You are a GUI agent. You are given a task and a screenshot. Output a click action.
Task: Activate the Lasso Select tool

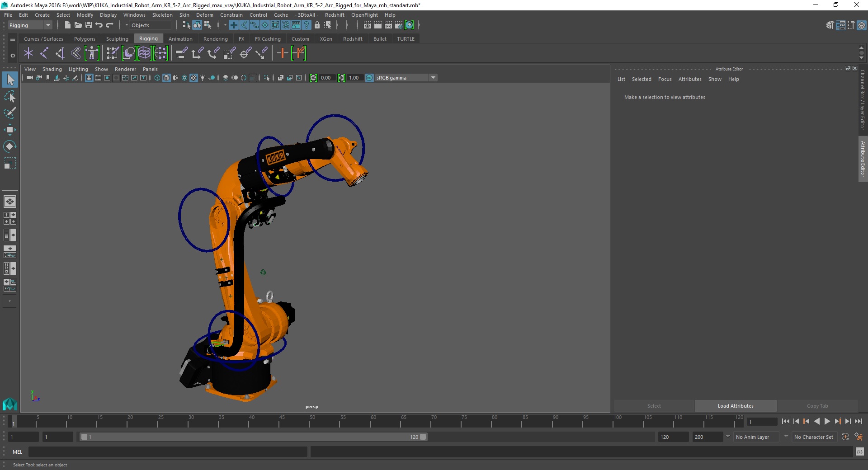coord(10,97)
